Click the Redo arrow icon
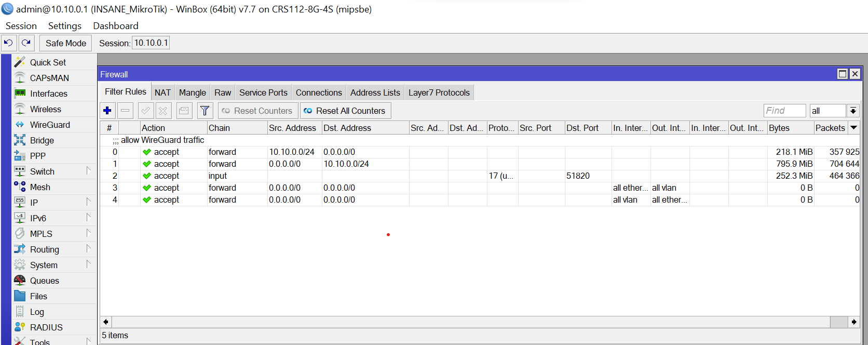Image resolution: width=868 pixels, height=345 pixels. tap(26, 43)
